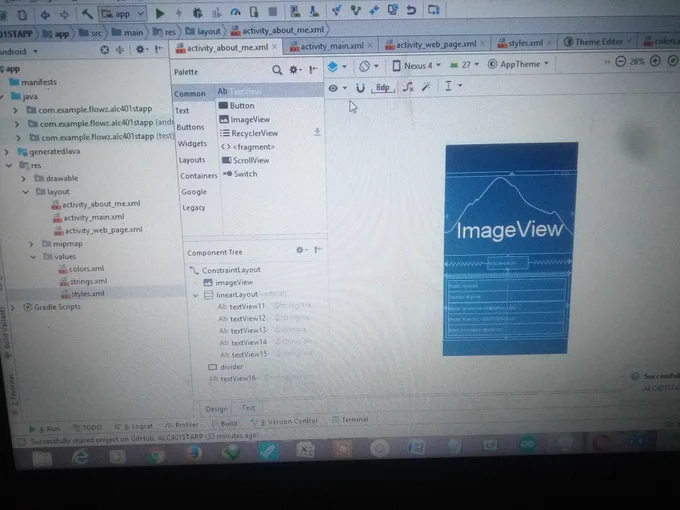680x510 pixels.
Task: Expand the drawable folder
Action: click(24, 178)
